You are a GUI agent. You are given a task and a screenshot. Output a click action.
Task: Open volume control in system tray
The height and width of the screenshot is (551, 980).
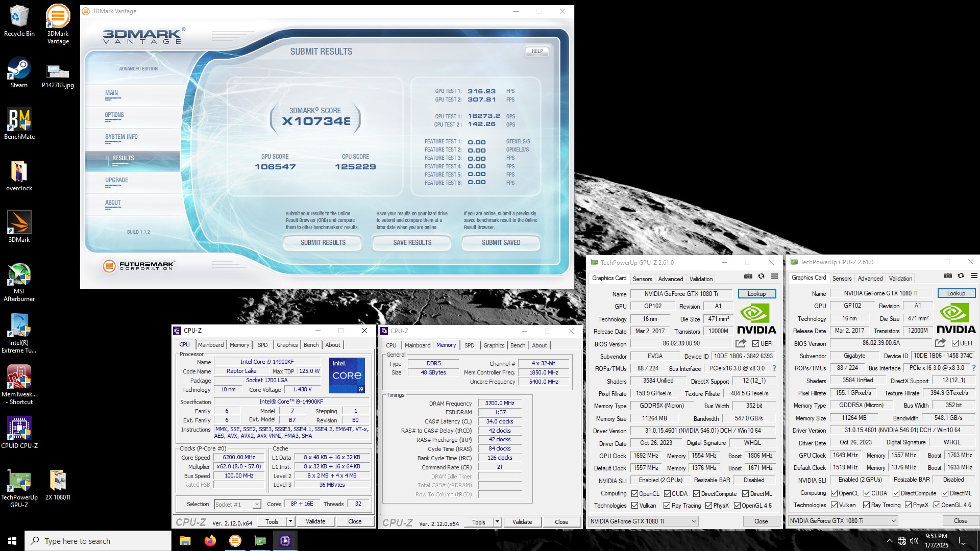click(914, 541)
